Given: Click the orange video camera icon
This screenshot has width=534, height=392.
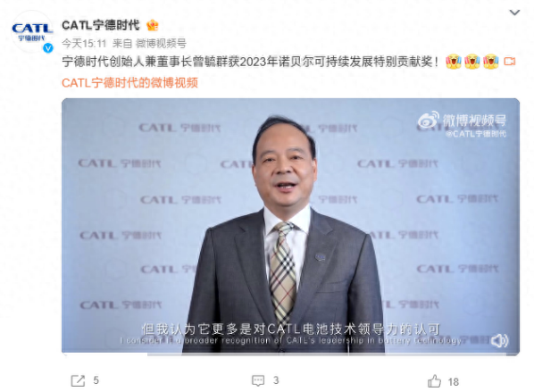Looking at the screenshot, I should [x=510, y=62].
